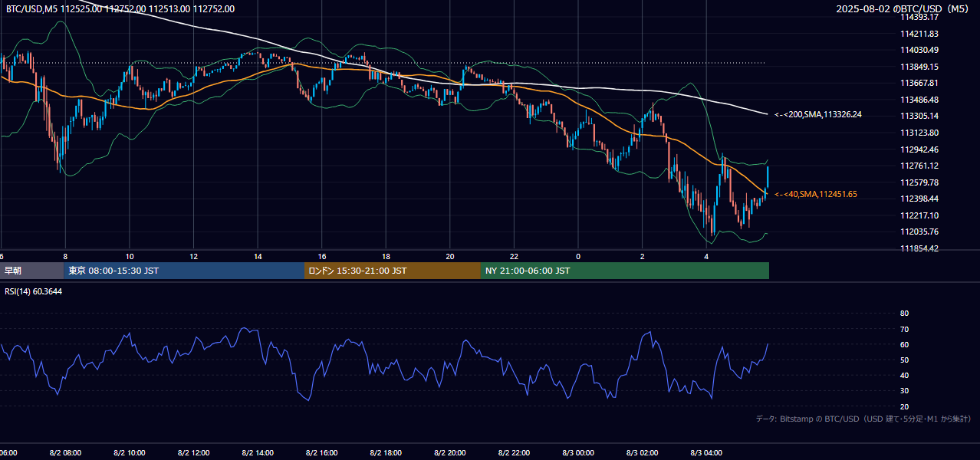980x460 pixels.
Task: Click price axis value 113667.81
Action: click(919, 83)
